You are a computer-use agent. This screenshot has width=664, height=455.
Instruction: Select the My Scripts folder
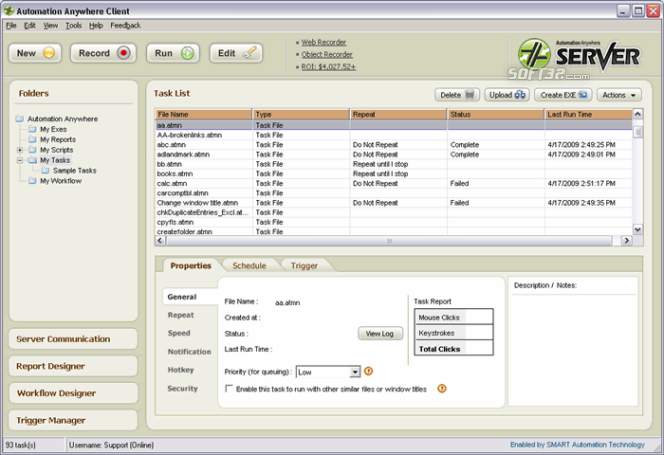pos(56,150)
